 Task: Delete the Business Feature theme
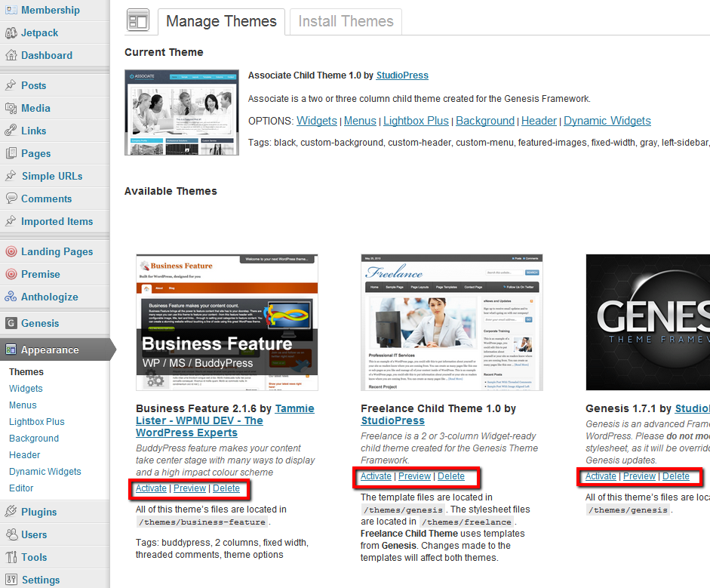point(226,488)
